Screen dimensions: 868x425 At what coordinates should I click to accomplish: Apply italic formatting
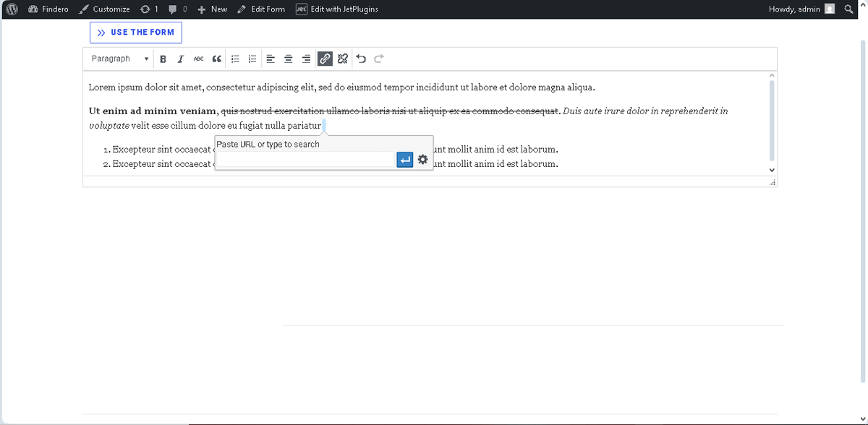(x=181, y=59)
